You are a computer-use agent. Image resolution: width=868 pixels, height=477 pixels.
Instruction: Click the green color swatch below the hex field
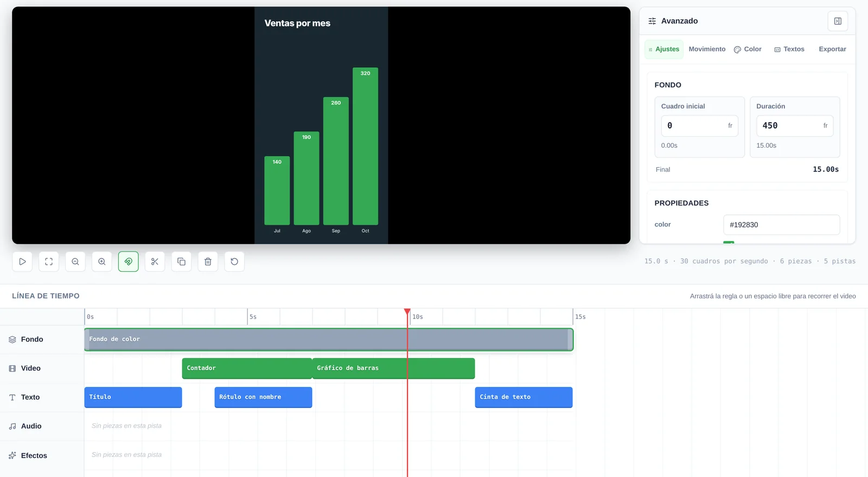(729, 242)
